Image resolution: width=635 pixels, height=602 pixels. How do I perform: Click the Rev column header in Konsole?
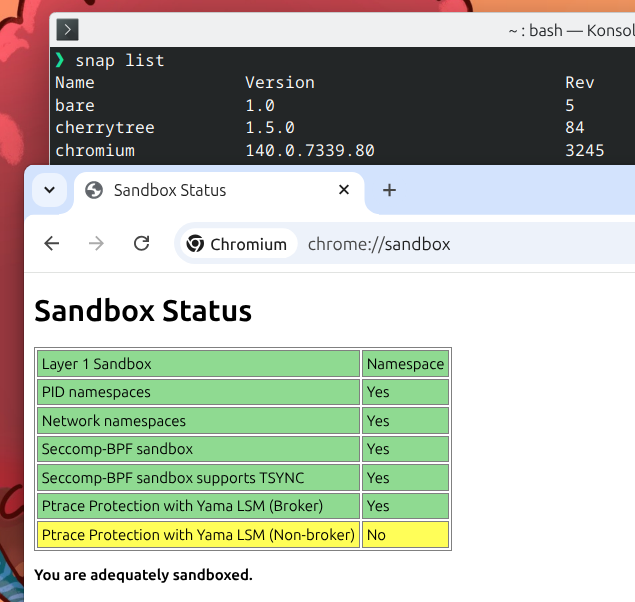coord(580,83)
